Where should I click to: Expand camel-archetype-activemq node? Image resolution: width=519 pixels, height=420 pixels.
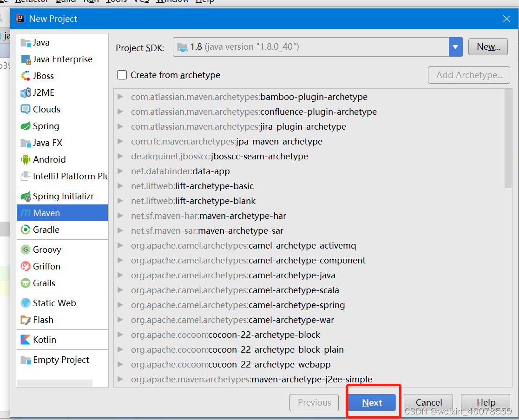coord(120,245)
